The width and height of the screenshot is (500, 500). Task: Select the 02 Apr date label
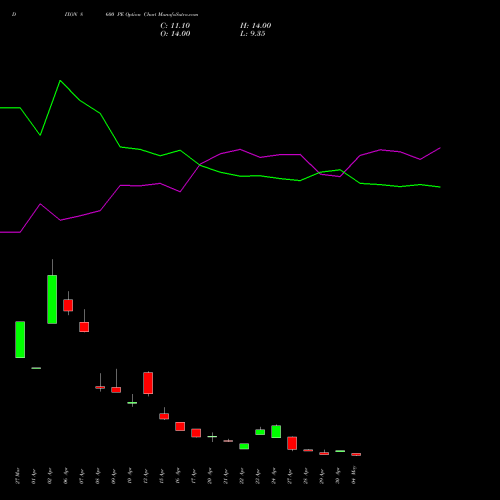[50, 476]
